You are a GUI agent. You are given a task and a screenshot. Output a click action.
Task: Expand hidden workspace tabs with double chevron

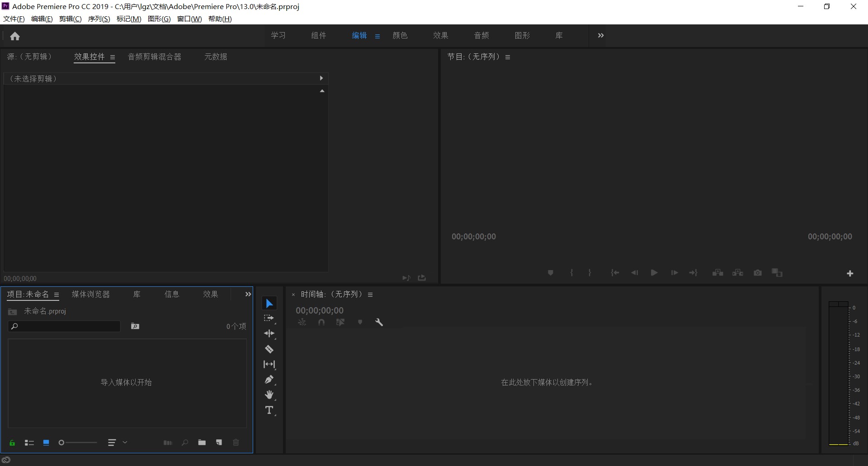[x=600, y=35]
